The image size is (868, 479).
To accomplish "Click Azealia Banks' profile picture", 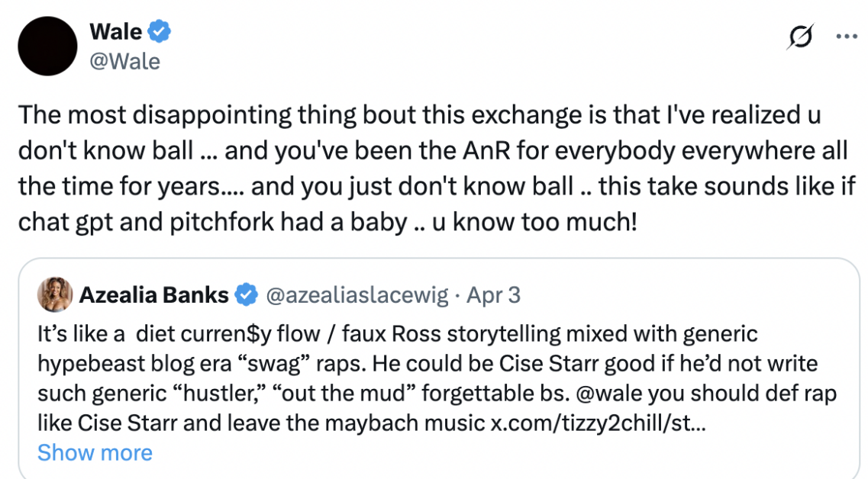I will (55, 295).
